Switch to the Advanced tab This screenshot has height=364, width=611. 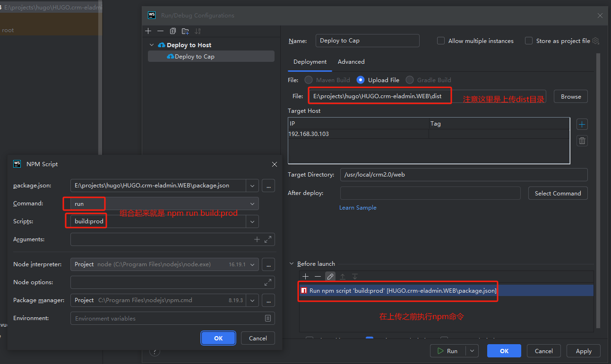[351, 62]
